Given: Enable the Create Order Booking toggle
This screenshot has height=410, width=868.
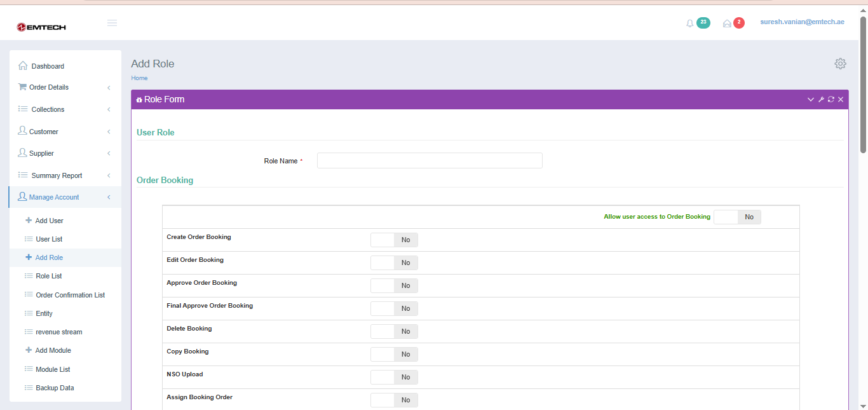Looking at the screenshot, I should point(394,240).
